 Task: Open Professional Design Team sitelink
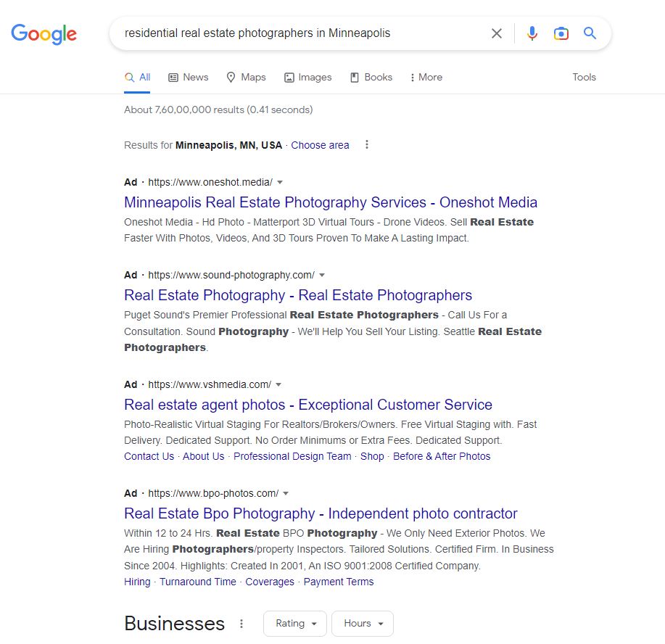pyautogui.click(x=292, y=456)
